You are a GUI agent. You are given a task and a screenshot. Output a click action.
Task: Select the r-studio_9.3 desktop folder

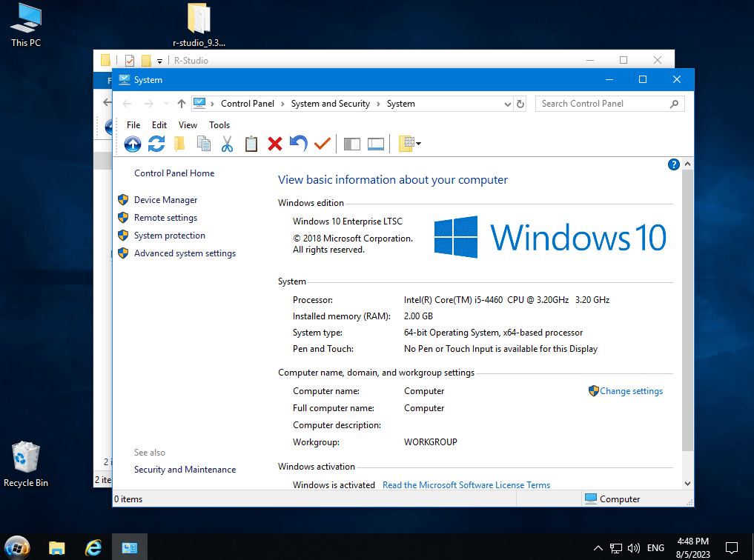click(199, 25)
